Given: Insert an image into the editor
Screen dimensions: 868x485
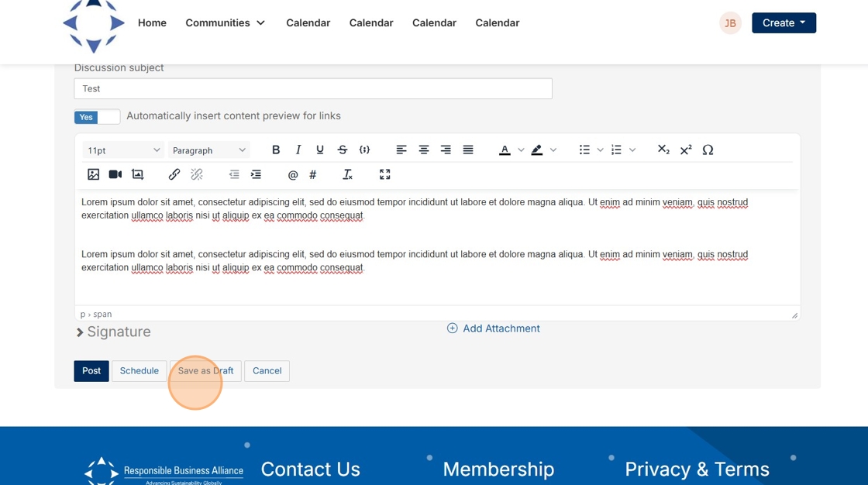Looking at the screenshot, I should pos(93,174).
